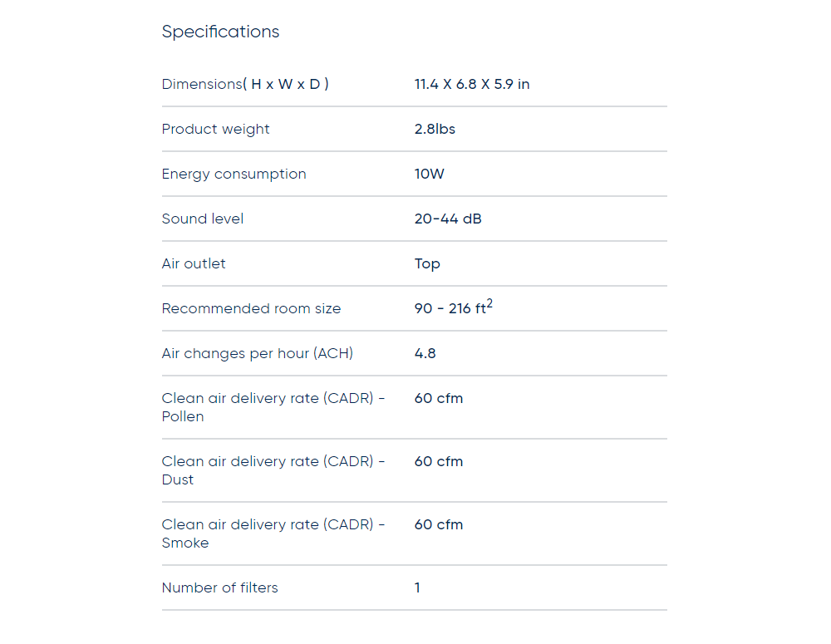Select the Top air outlet value

click(427, 263)
